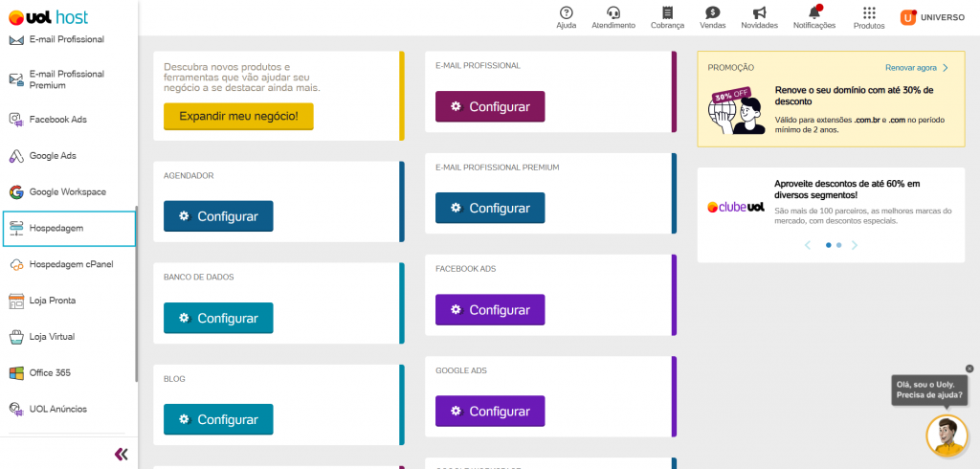980x469 pixels.
Task: Collapse sidebar with double-chevron icon
Action: pyautogui.click(x=122, y=454)
